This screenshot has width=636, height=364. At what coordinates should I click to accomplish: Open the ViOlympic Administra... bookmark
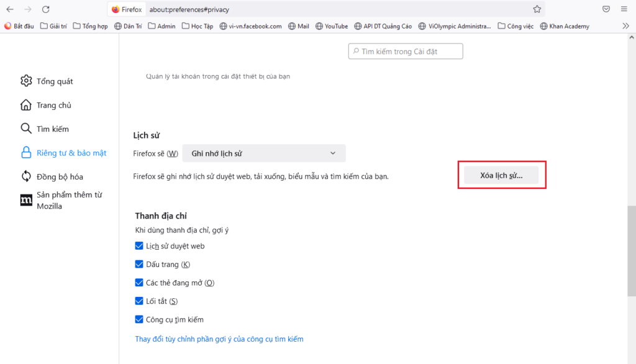[x=455, y=26]
